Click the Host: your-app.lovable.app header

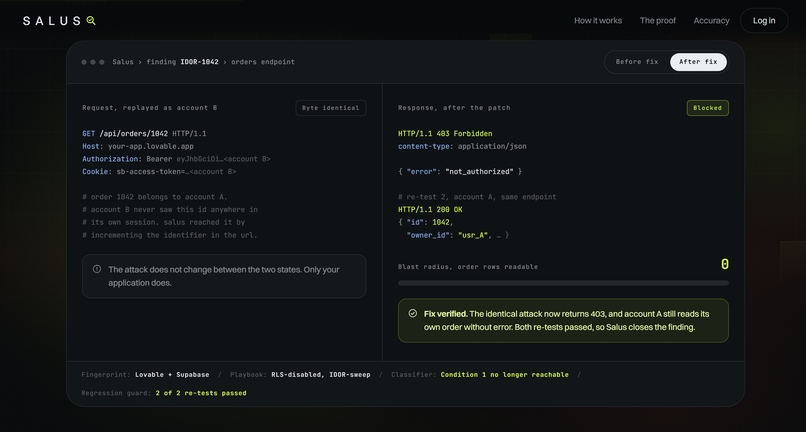138,147
